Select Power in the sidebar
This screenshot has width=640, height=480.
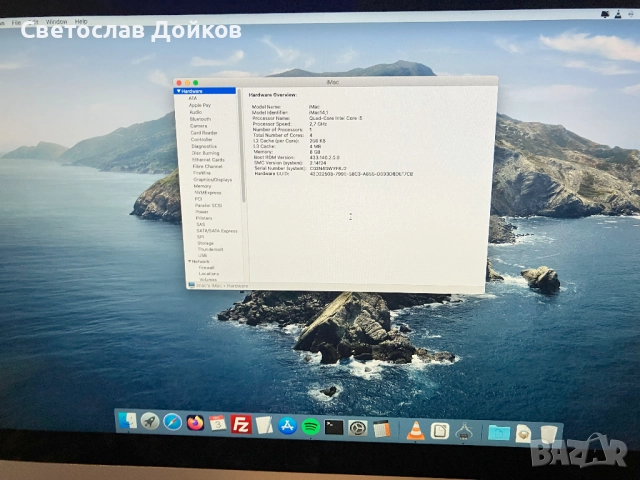[x=202, y=212]
